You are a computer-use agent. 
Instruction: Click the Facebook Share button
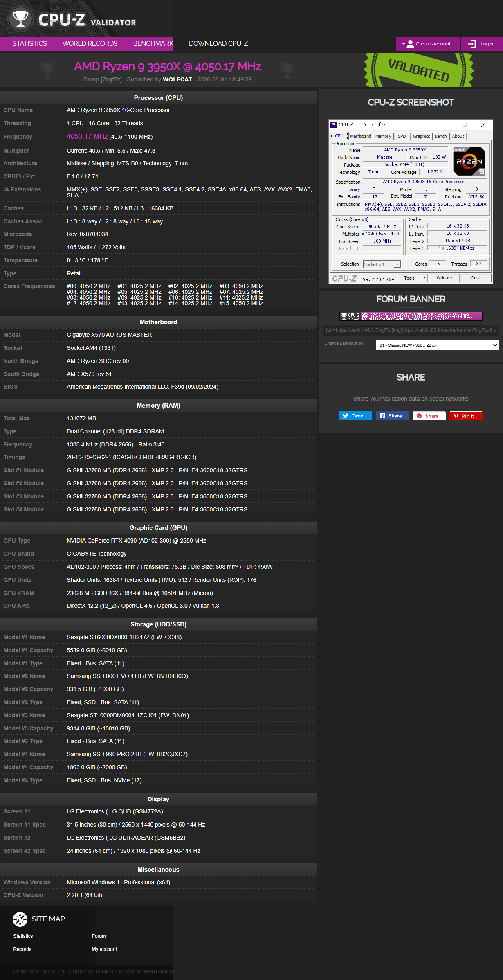click(x=392, y=416)
